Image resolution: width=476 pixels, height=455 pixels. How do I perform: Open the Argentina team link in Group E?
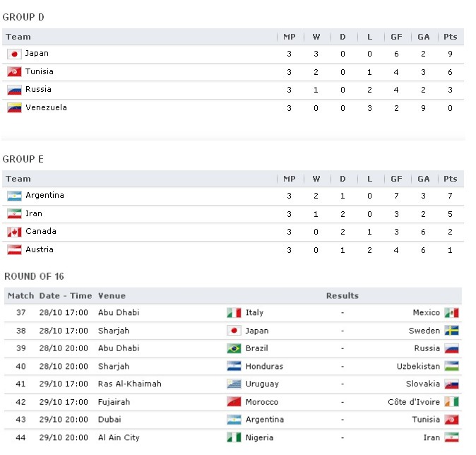[44, 196]
